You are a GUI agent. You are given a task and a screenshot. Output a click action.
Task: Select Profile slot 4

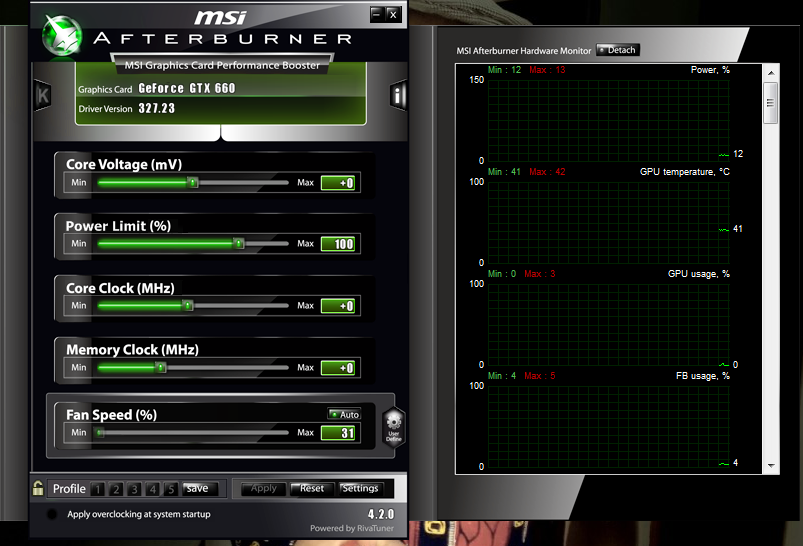click(153, 489)
